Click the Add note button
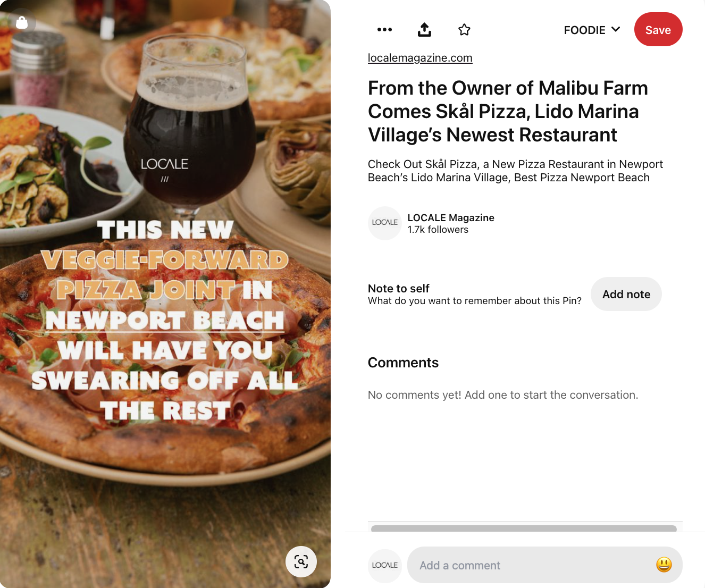 [626, 294]
